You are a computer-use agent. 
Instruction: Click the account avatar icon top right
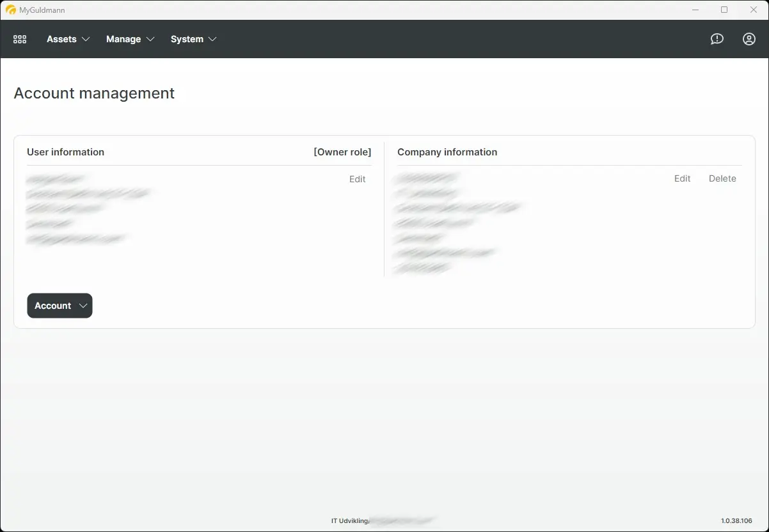coord(749,39)
